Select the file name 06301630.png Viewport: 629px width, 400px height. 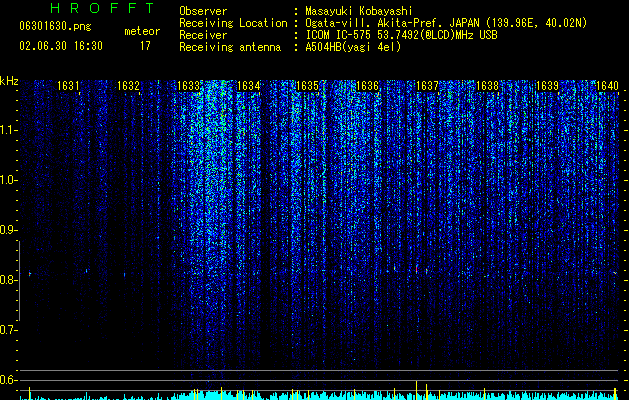55,27
